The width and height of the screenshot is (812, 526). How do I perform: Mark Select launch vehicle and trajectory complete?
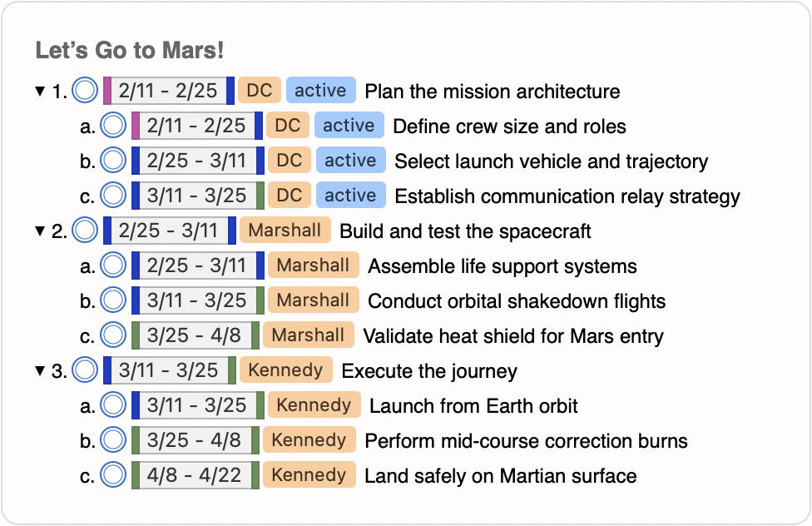[x=113, y=160]
